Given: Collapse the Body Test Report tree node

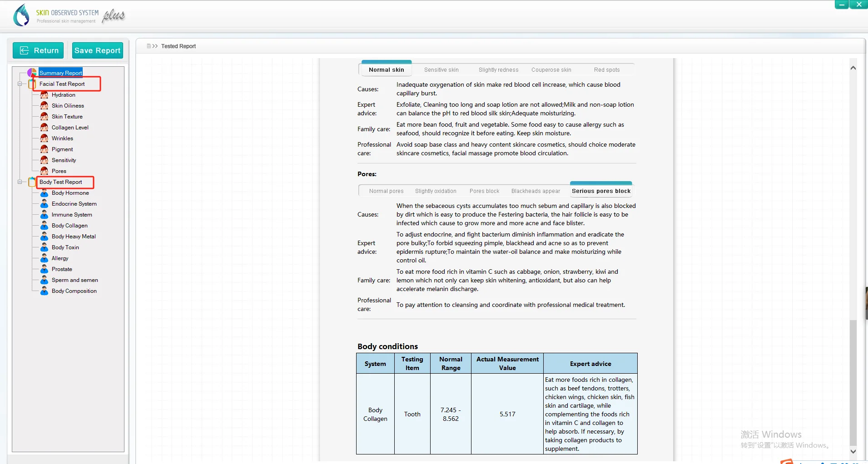Looking at the screenshot, I should point(20,182).
